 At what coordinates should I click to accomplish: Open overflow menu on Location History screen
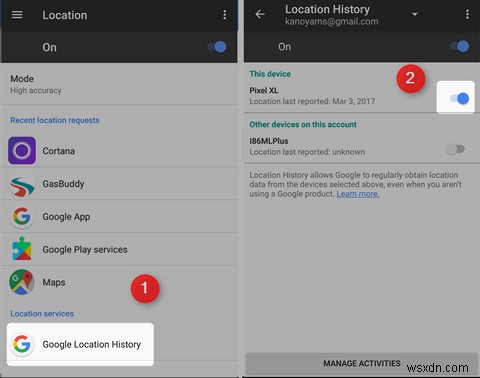(467, 14)
